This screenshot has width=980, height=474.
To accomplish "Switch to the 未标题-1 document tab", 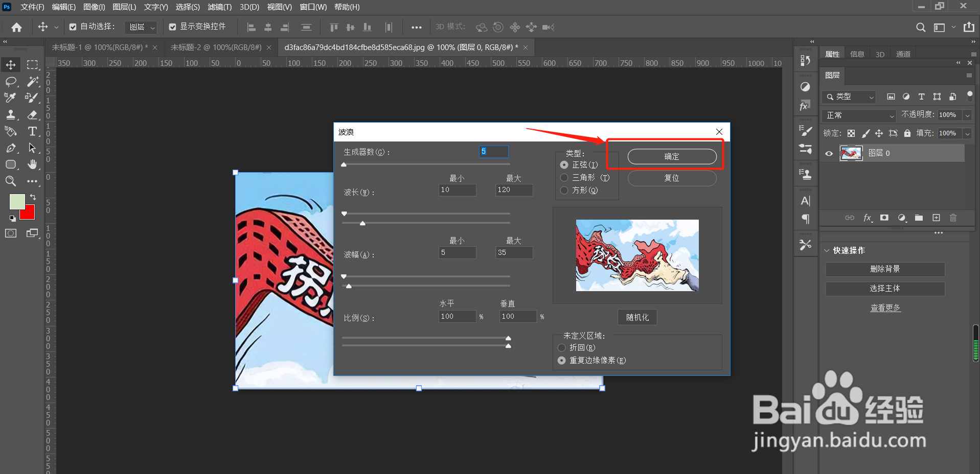I will pos(100,48).
